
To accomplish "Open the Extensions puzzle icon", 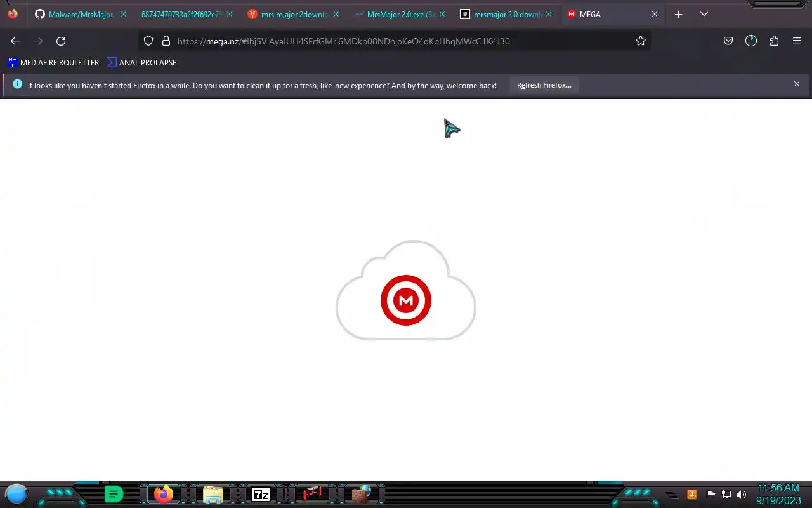I will pos(774,41).
